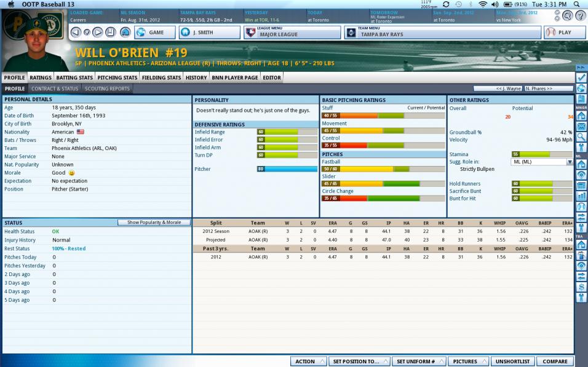This screenshot has width=588, height=367.
Task: Switch to the HISTORY tab
Action: point(196,77)
